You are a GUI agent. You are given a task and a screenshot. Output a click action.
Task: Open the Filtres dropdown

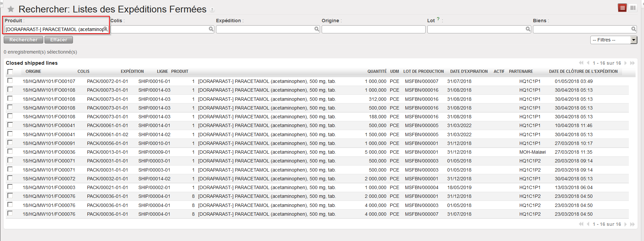(613, 40)
